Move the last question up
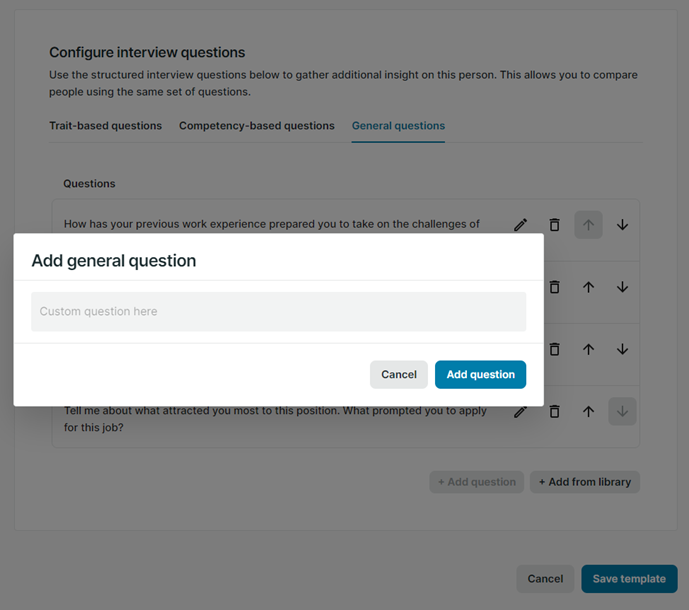 pyautogui.click(x=588, y=412)
